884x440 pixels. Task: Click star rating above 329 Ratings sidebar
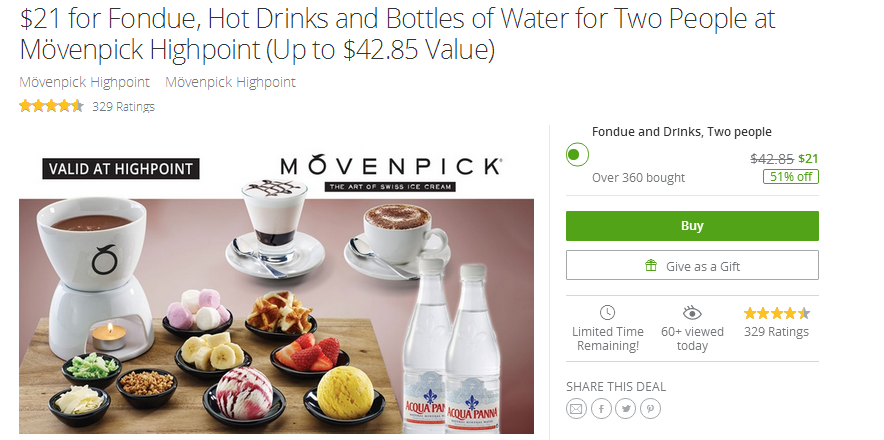tap(776, 313)
